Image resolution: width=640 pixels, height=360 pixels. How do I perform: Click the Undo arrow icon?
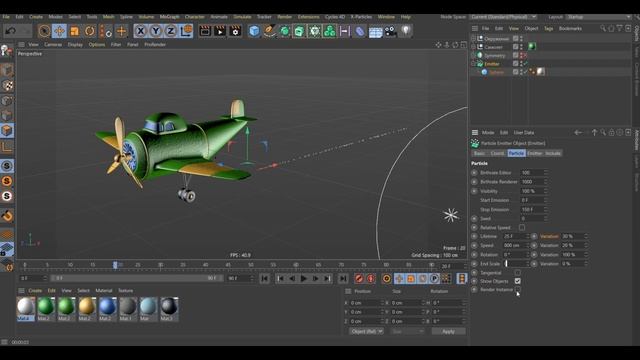coord(11,31)
